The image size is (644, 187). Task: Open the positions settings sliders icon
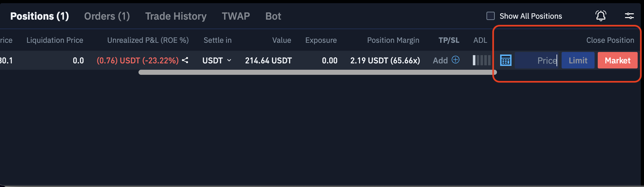(629, 16)
